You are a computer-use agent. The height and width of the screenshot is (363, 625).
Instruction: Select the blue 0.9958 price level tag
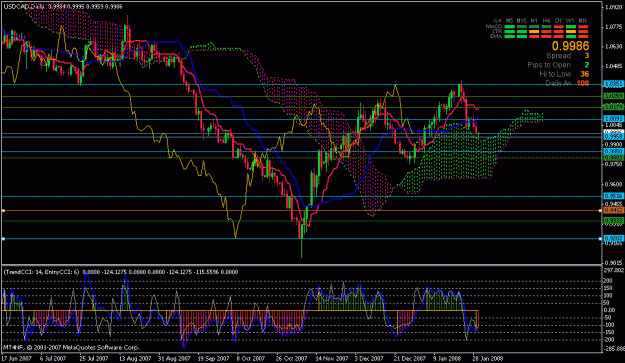click(613, 136)
